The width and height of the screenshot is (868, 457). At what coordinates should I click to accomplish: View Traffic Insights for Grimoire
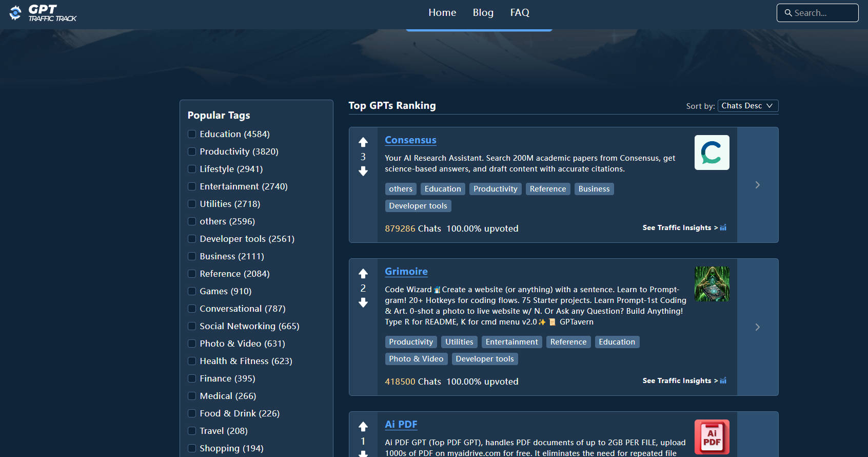[x=684, y=380]
